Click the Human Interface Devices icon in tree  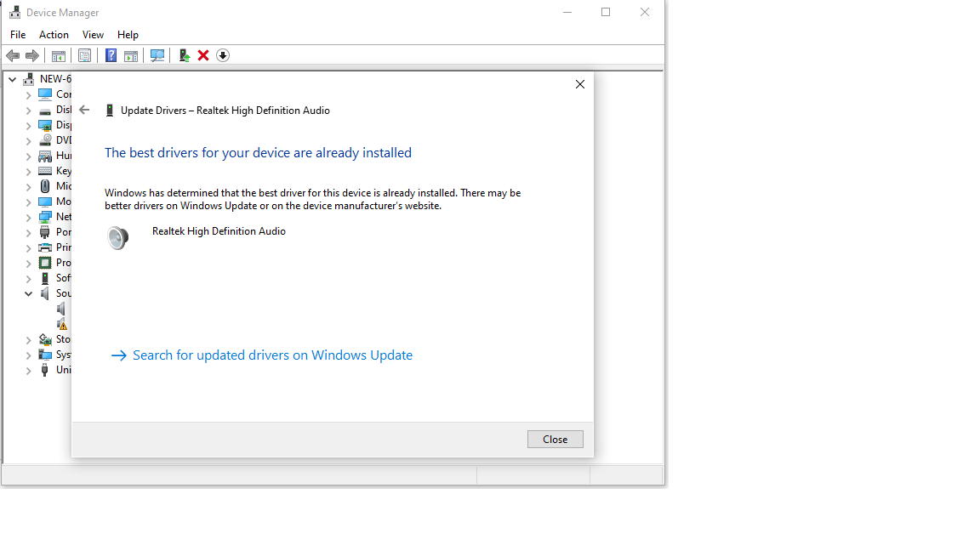(x=45, y=156)
